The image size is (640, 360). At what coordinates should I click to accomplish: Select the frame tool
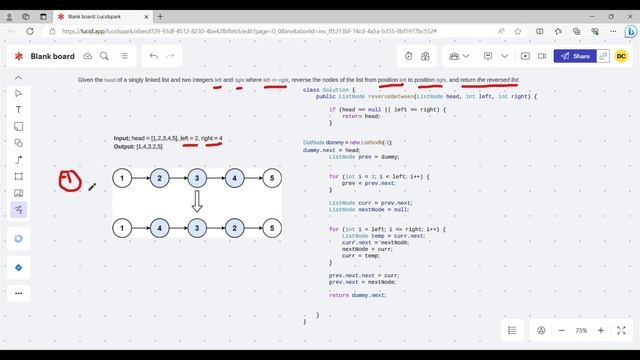click(x=18, y=176)
